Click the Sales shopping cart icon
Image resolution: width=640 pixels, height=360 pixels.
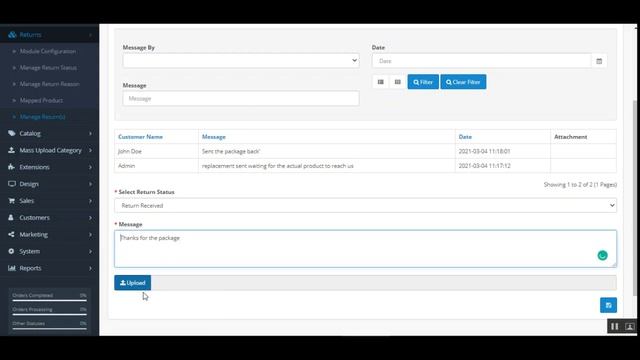coord(11,200)
